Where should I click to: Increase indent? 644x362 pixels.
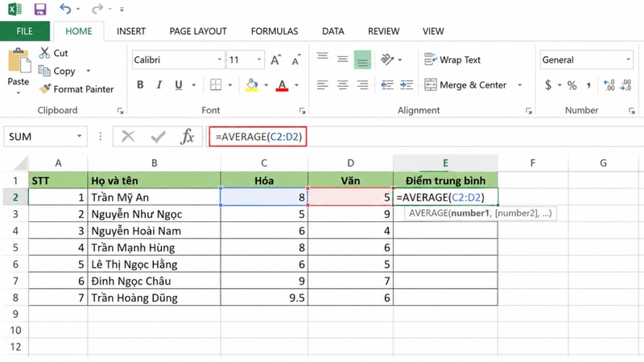[407, 85]
